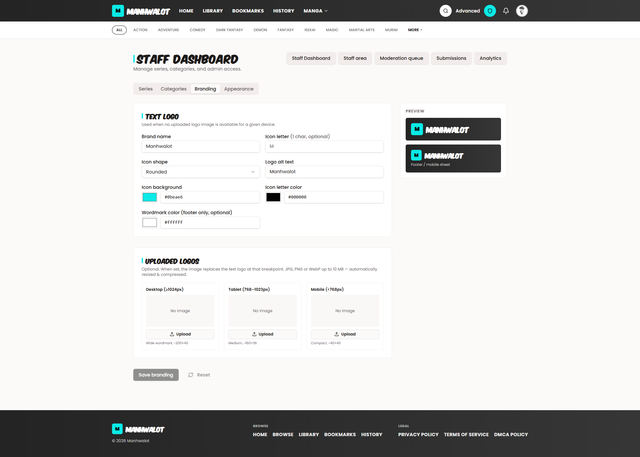Open the white Wordmark color swatch
The width and height of the screenshot is (640, 457).
pyautogui.click(x=149, y=222)
